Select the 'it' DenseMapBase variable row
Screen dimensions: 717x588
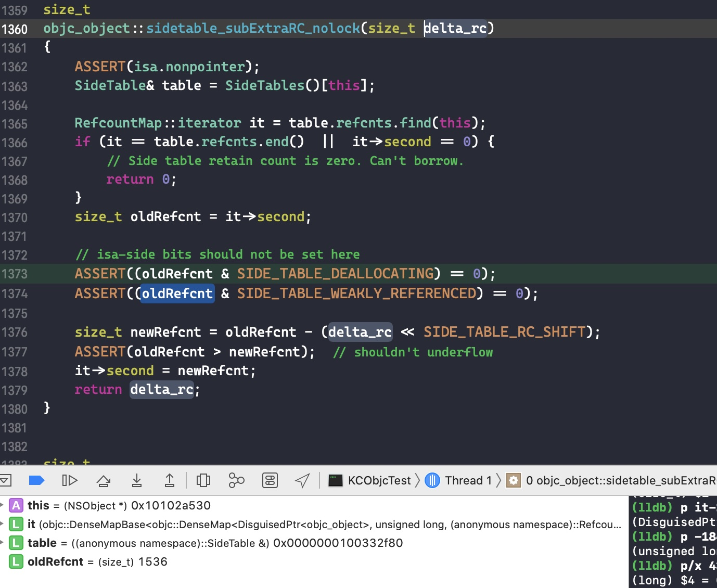tap(314, 524)
